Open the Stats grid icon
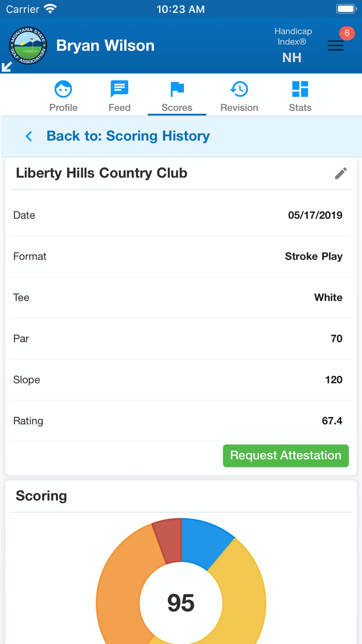Viewport: 362px width, 644px height. pyautogui.click(x=300, y=89)
